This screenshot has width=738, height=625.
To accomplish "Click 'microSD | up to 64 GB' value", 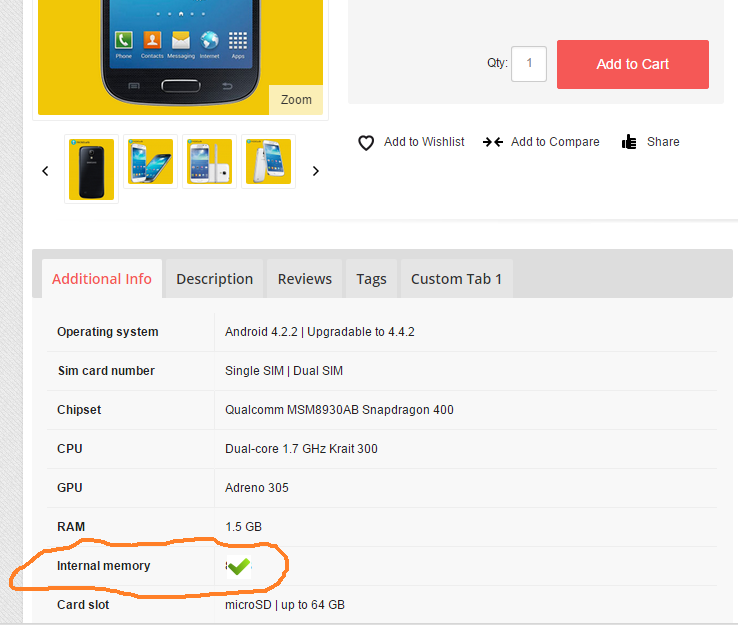I will pyautogui.click(x=285, y=605).
